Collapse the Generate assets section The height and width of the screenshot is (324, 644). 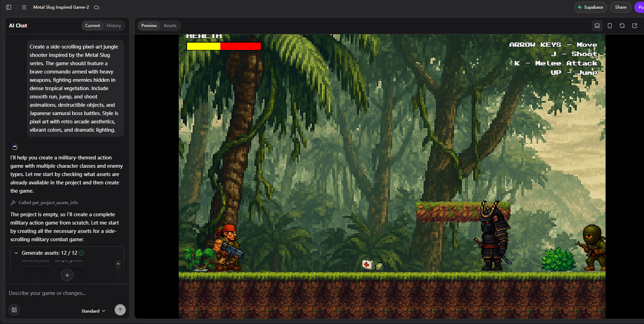coord(16,253)
